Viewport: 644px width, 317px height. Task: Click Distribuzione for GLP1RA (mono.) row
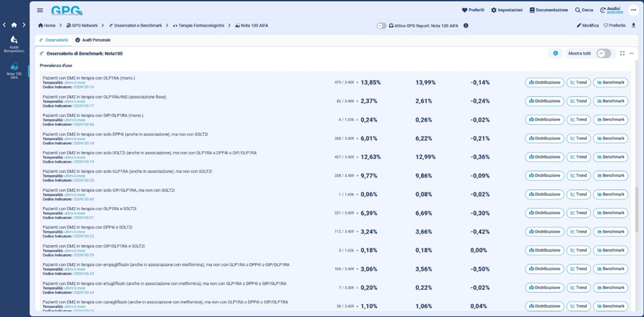pyautogui.click(x=544, y=82)
